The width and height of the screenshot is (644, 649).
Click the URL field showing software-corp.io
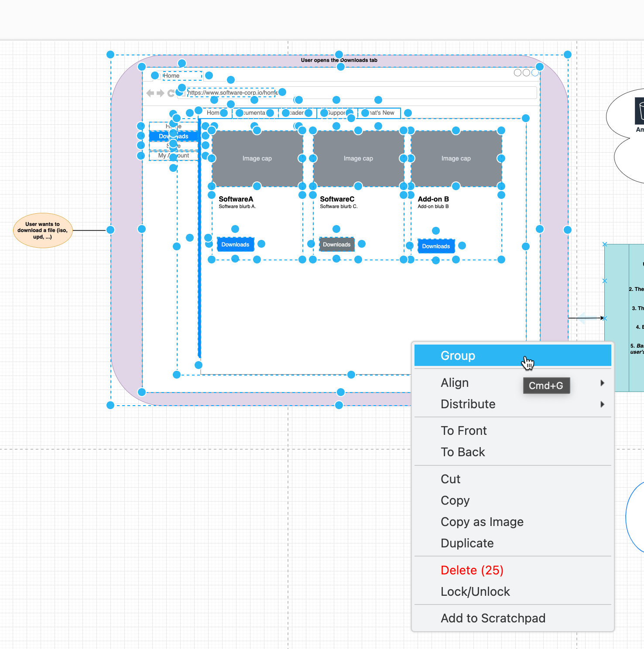(231, 93)
